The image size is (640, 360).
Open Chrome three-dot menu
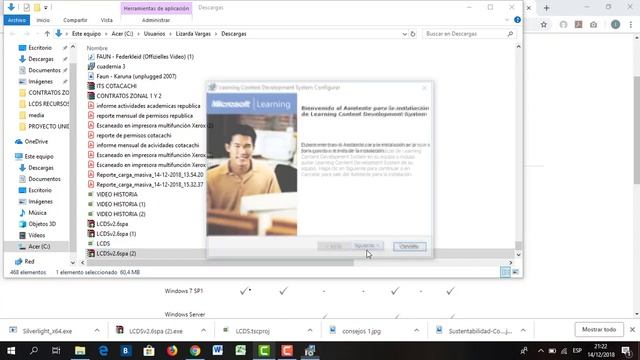tap(631, 24)
